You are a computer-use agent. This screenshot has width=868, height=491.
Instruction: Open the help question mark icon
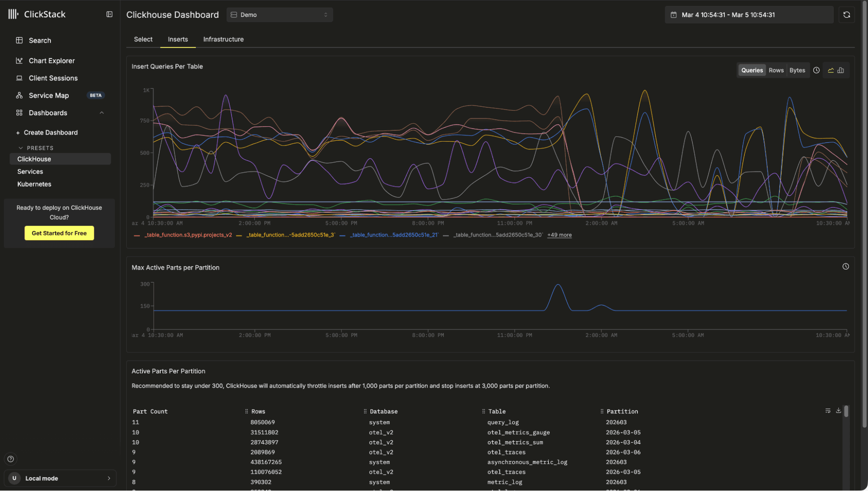(x=11, y=459)
